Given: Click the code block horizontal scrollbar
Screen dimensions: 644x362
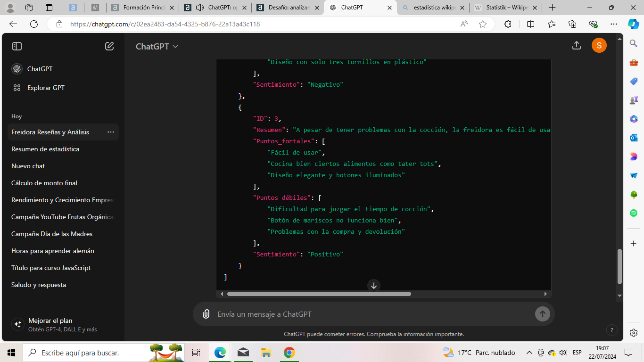Looking at the screenshot, I should pyautogui.click(x=319, y=294).
